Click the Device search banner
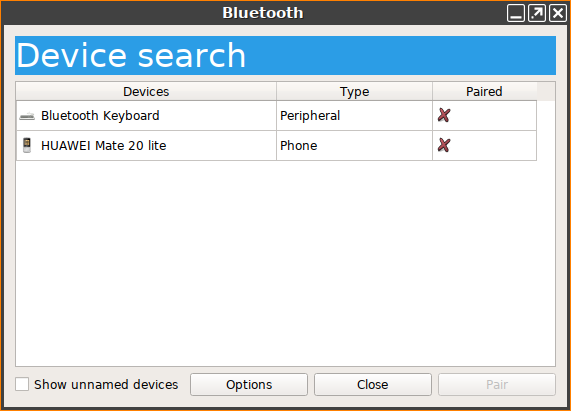This screenshot has height=411, width=571. 286,55
